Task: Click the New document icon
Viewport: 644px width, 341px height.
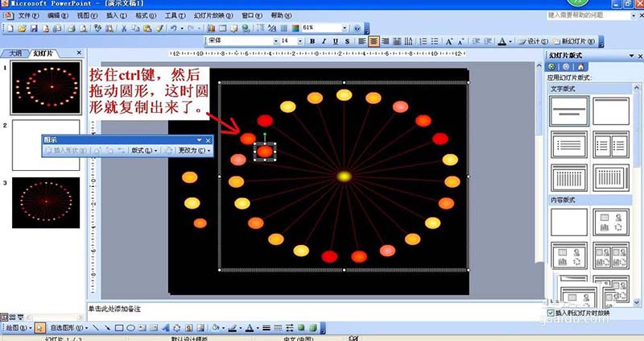Action: (10, 28)
